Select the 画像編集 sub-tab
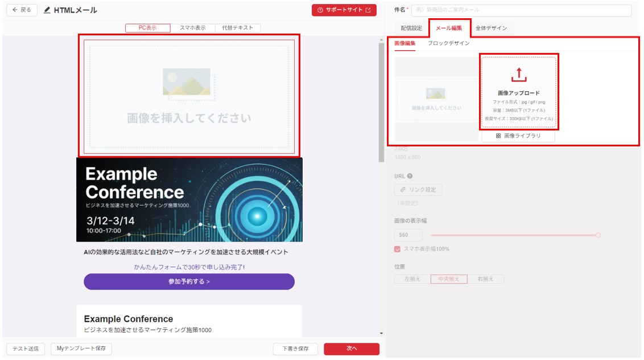The image size is (644, 360). [405, 43]
